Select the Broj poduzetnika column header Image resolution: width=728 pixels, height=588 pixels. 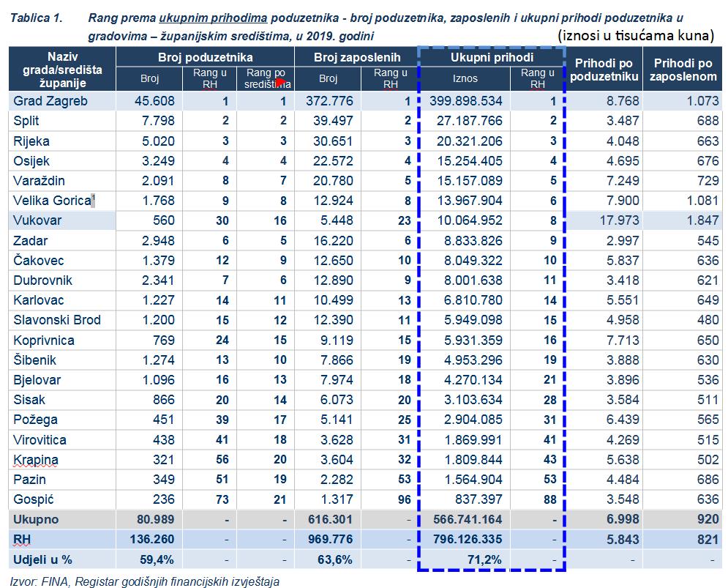(205, 57)
